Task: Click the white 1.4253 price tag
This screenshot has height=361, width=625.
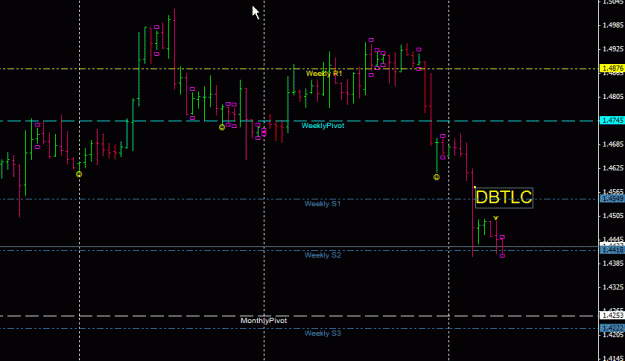Action: pyautogui.click(x=612, y=316)
